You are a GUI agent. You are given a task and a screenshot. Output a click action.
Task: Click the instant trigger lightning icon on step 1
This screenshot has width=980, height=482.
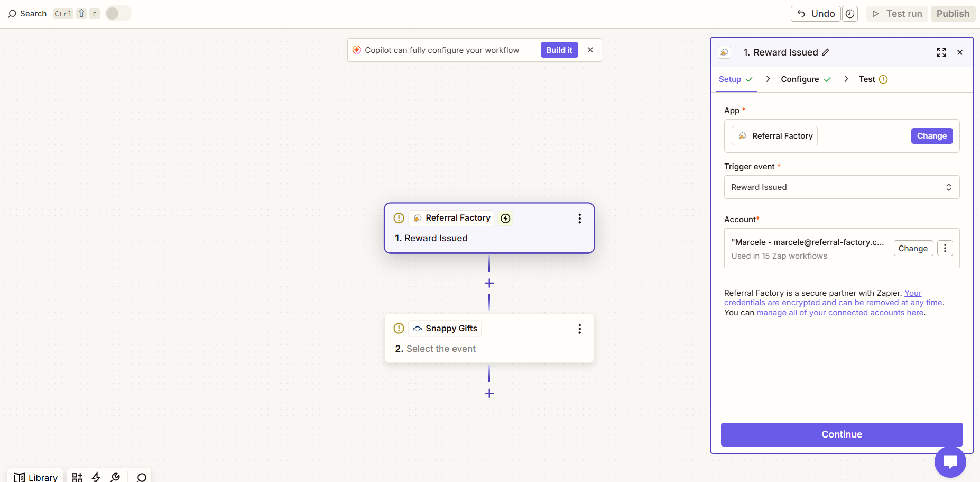(506, 219)
